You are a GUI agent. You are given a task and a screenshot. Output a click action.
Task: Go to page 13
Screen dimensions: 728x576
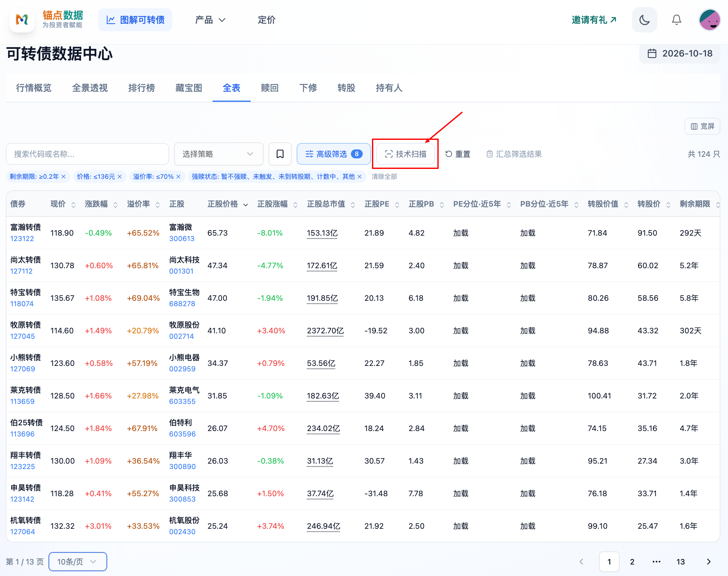coord(680,562)
